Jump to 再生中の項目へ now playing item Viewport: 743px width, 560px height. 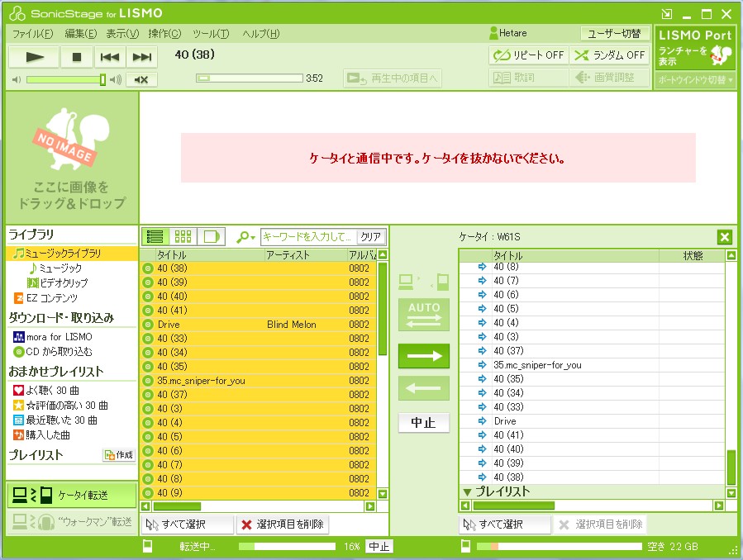point(393,78)
